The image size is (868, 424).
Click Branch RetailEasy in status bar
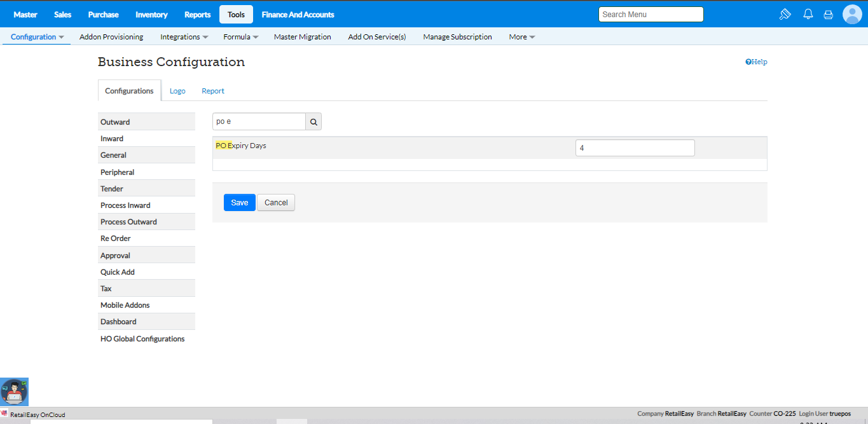coord(722,413)
